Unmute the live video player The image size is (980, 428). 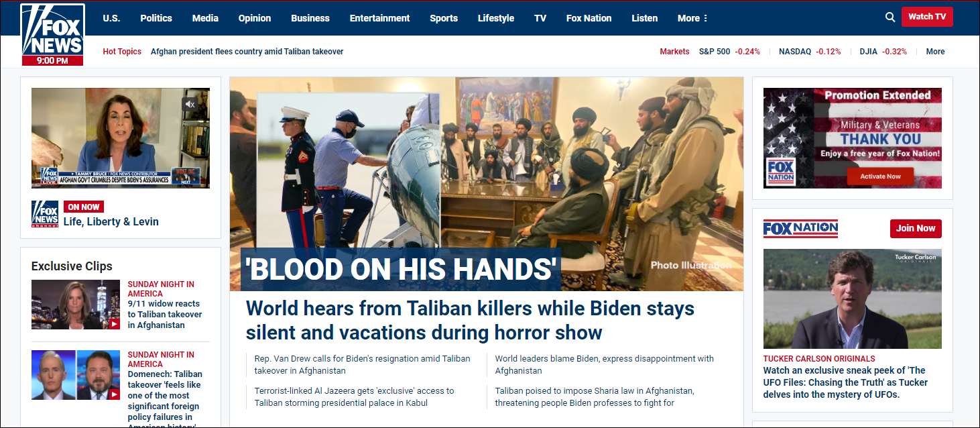pos(190,104)
